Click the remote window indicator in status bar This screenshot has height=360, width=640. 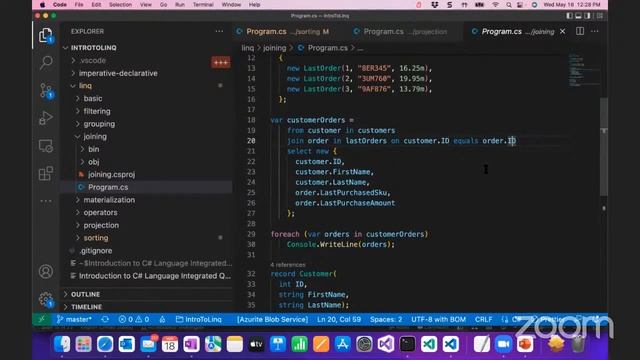pyautogui.click(x=42, y=319)
